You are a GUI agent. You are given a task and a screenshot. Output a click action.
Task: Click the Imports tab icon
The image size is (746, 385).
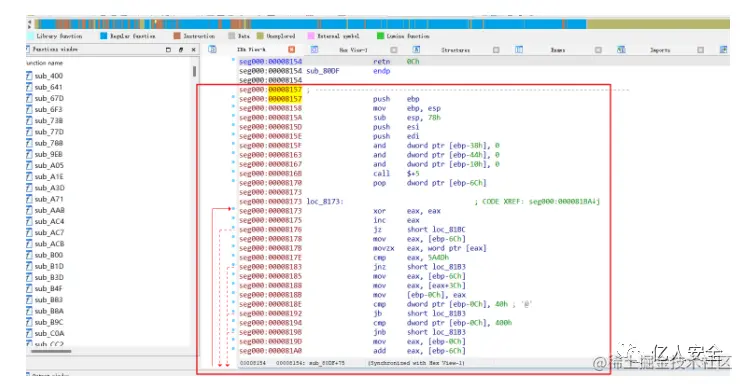pyautogui.click(x=621, y=49)
